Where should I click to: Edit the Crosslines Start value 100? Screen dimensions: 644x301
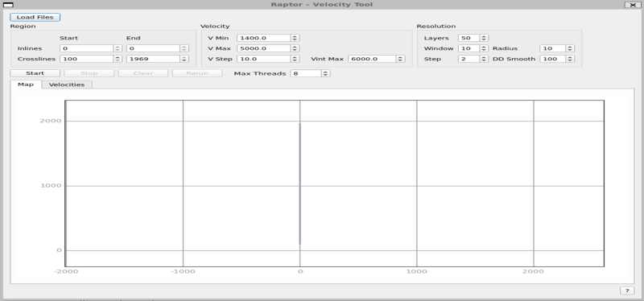(87, 59)
